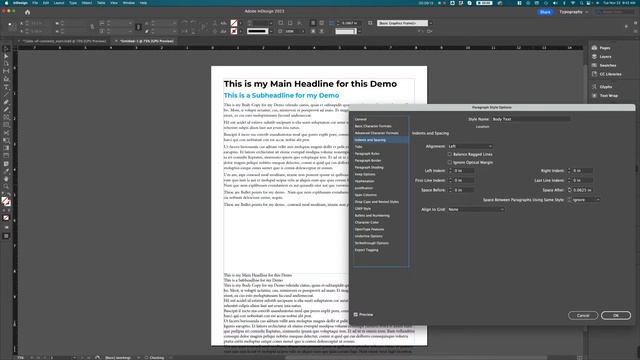This screenshot has height=360, width=640.
Task: Click the stroke color swatch in control bar
Action: click(234, 31)
